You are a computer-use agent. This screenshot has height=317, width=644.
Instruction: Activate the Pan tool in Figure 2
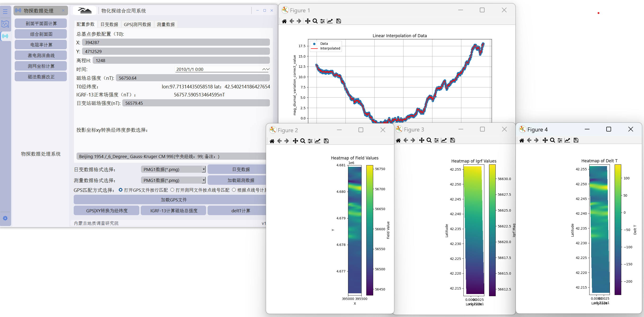[x=295, y=141]
